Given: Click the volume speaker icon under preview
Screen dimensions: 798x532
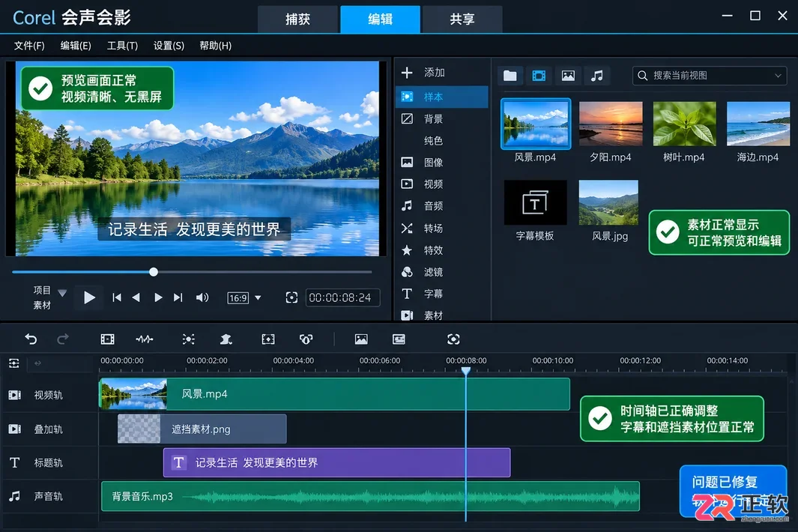Looking at the screenshot, I should pos(202,297).
